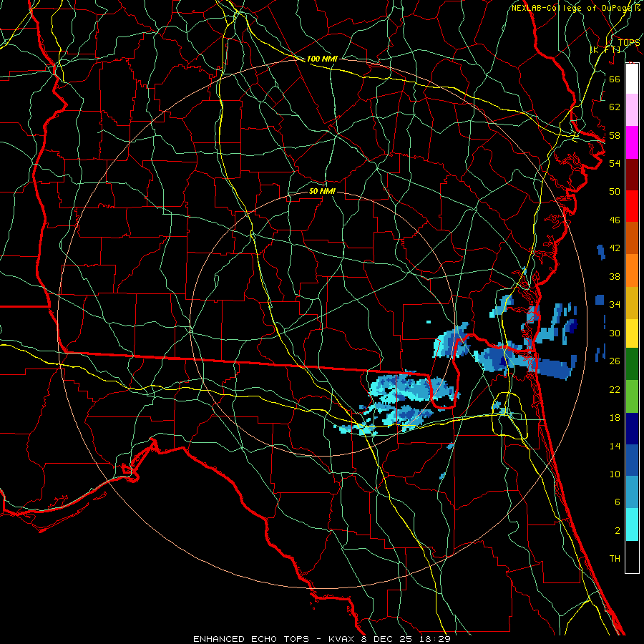Image resolution: width=644 pixels, height=644 pixels.
Task: Click the 100 NMI range ring label
Action: click(x=322, y=59)
